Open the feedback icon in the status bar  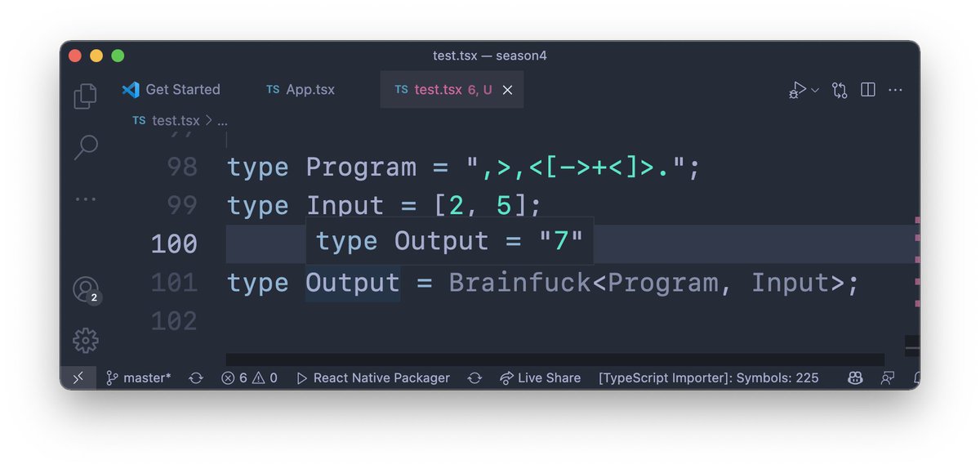(888, 377)
